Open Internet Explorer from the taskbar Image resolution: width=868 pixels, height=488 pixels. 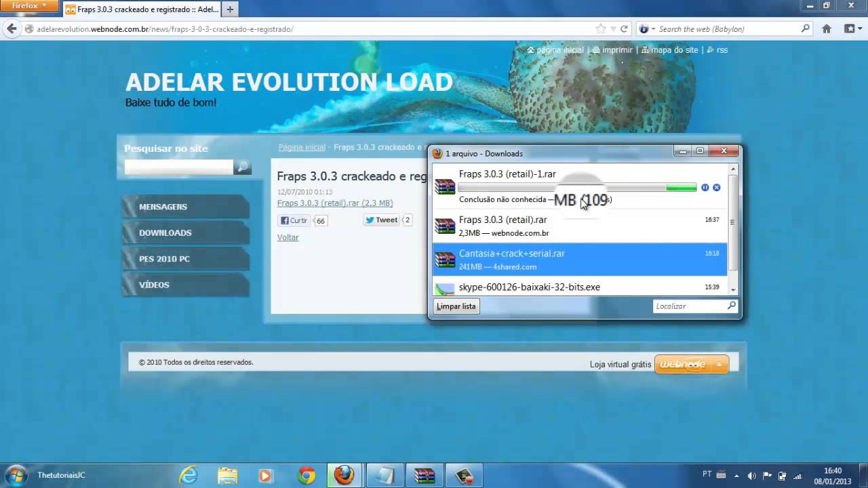(x=188, y=476)
